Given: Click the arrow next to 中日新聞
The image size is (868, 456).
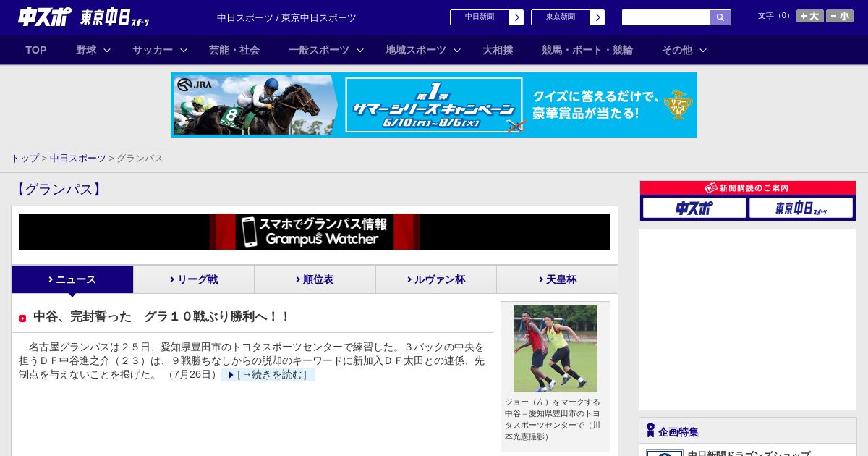Looking at the screenshot, I should click(516, 17).
